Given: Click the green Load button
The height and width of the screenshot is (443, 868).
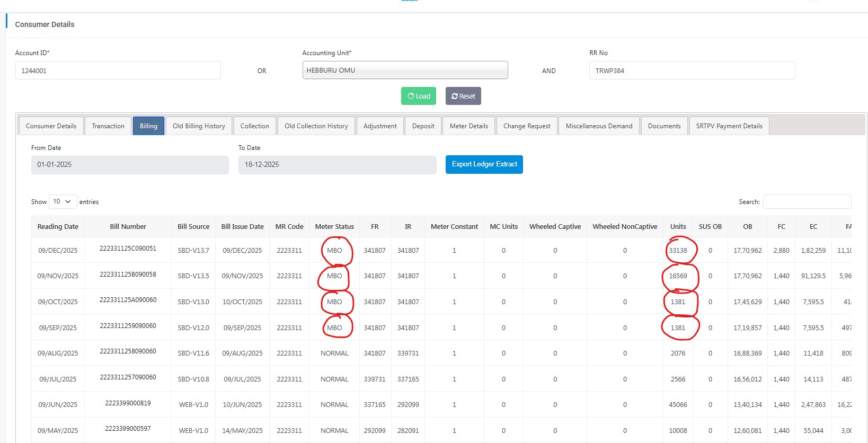Looking at the screenshot, I should 418,96.
